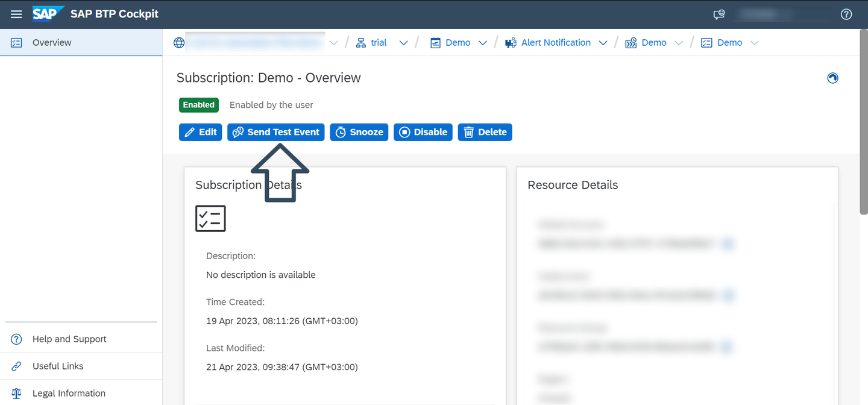This screenshot has height=405, width=868.
Task: Delete the Demo subscription
Action: (x=485, y=132)
